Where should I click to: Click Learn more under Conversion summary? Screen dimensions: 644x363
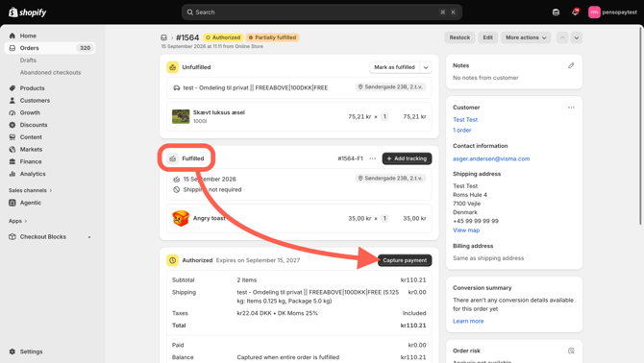click(468, 321)
